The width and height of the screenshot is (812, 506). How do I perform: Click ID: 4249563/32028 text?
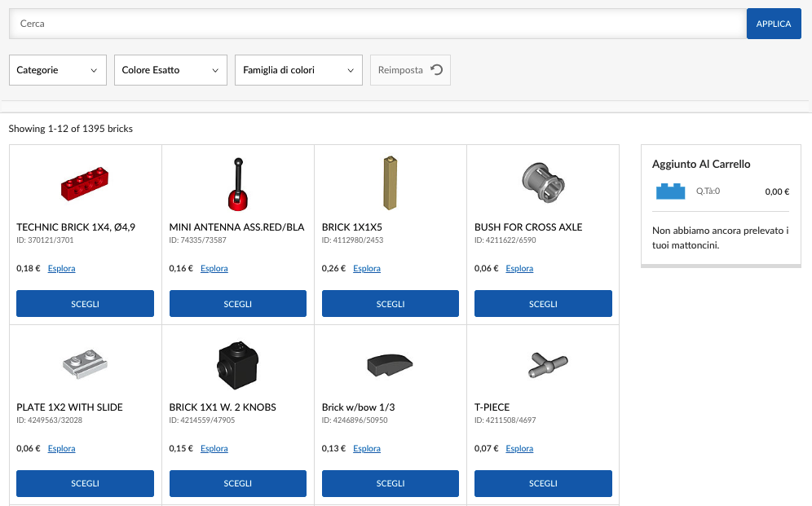pyautogui.click(x=49, y=420)
